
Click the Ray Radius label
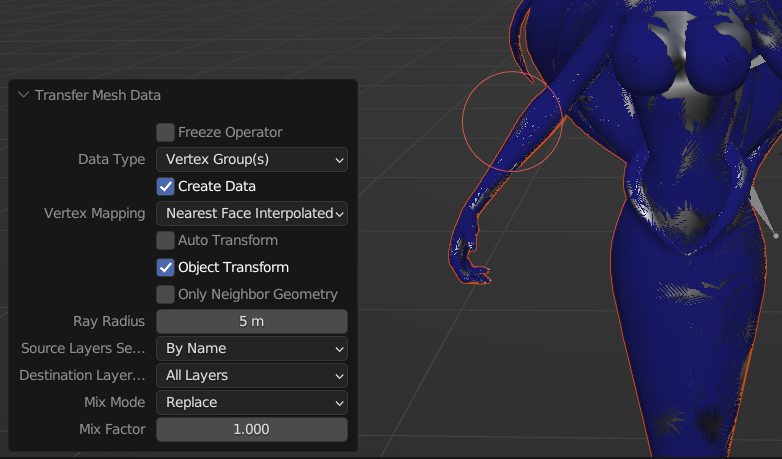pyautogui.click(x=109, y=321)
